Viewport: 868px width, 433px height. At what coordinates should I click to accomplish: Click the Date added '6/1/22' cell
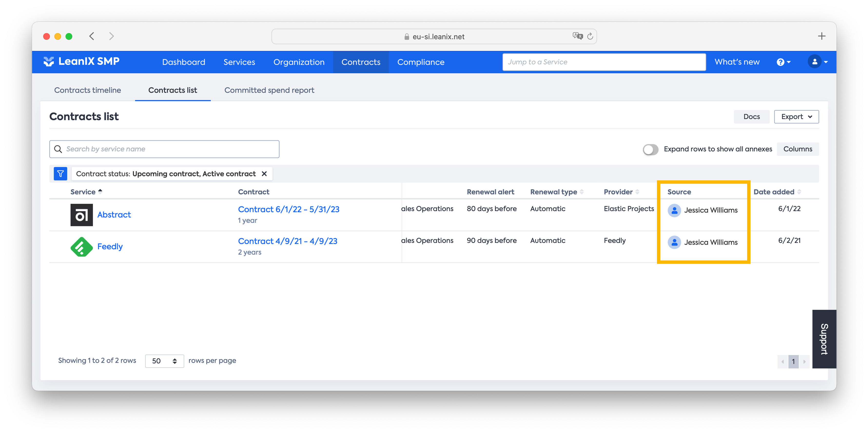(x=789, y=209)
